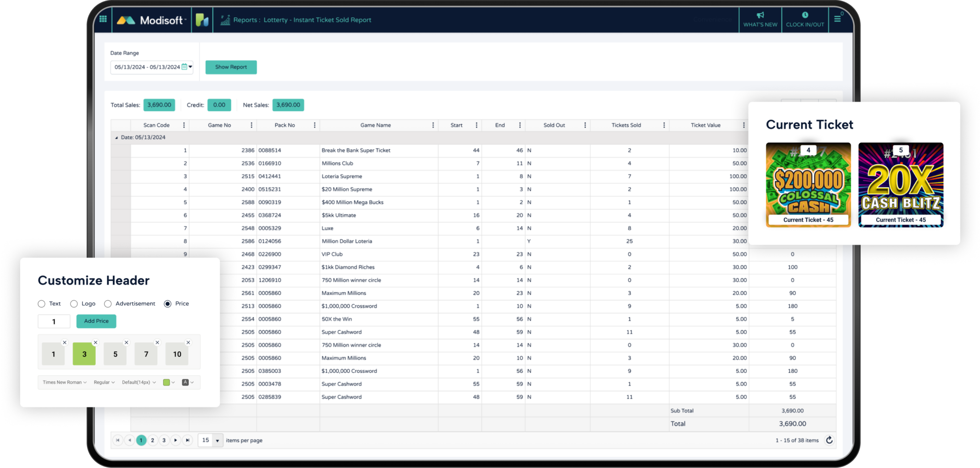Go to the last page of results
The image size is (980, 468).
coord(188,440)
